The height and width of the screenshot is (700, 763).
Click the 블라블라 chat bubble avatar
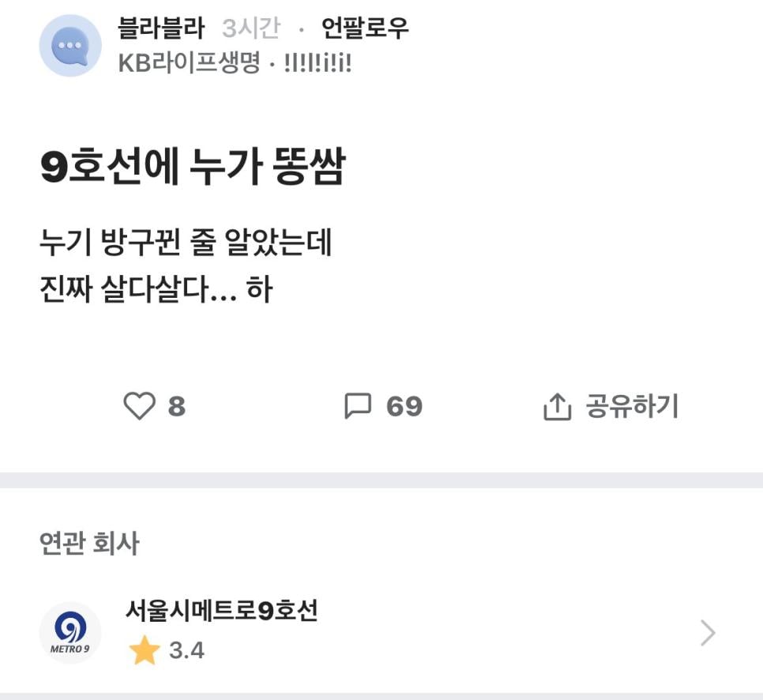tap(70, 46)
